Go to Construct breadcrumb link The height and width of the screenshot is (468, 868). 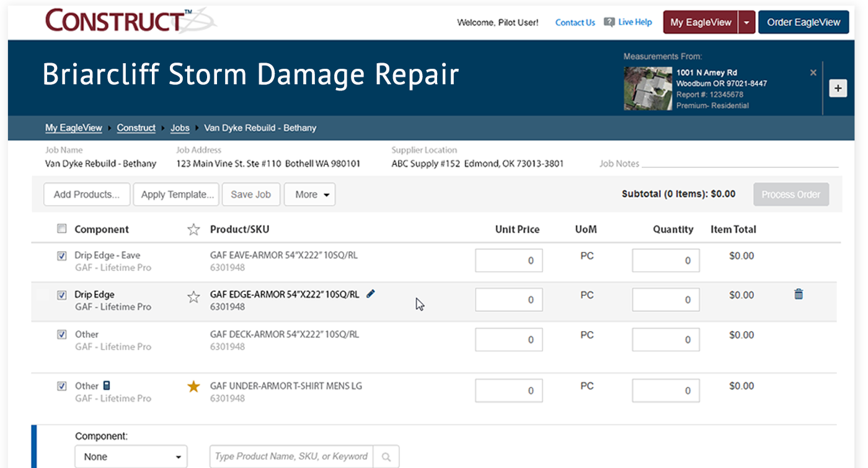[x=136, y=128]
